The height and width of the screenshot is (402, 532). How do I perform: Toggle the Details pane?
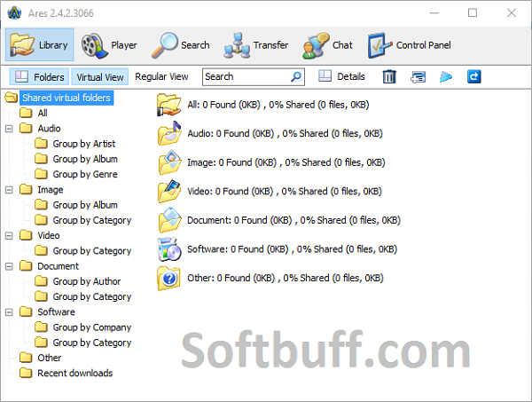(341, 76)
